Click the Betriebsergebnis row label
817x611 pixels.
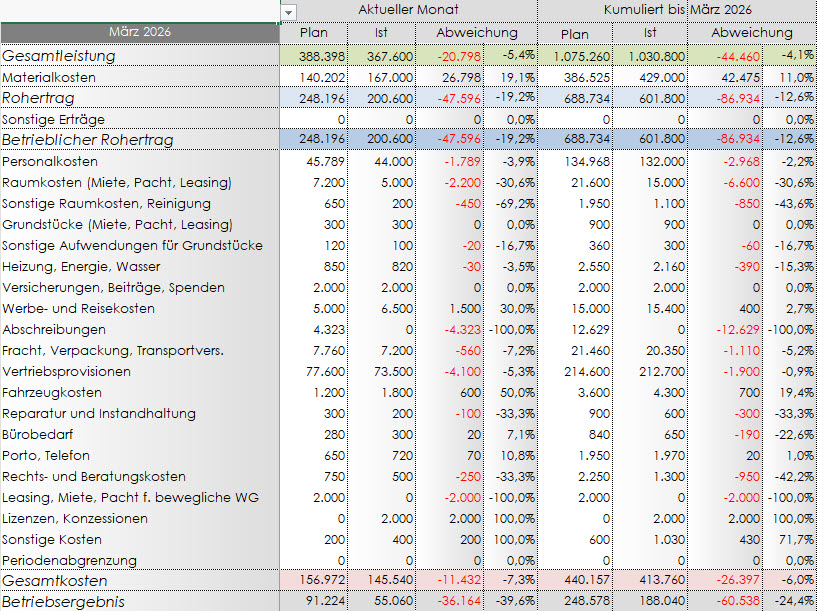point(64,602)
